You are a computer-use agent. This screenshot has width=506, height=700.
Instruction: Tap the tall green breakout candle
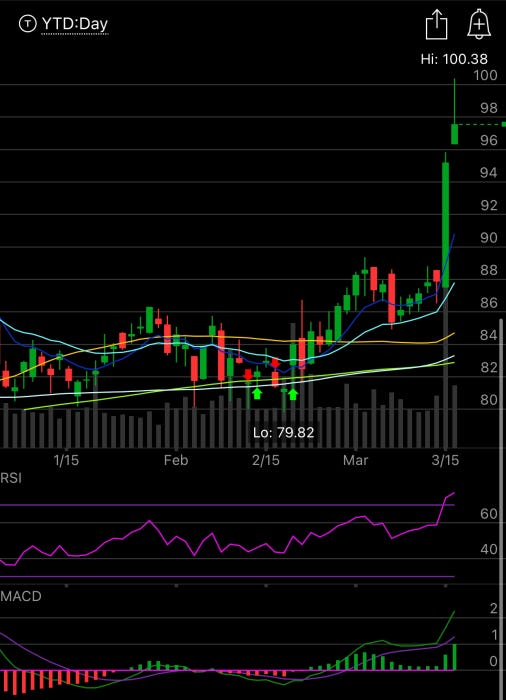445,225
